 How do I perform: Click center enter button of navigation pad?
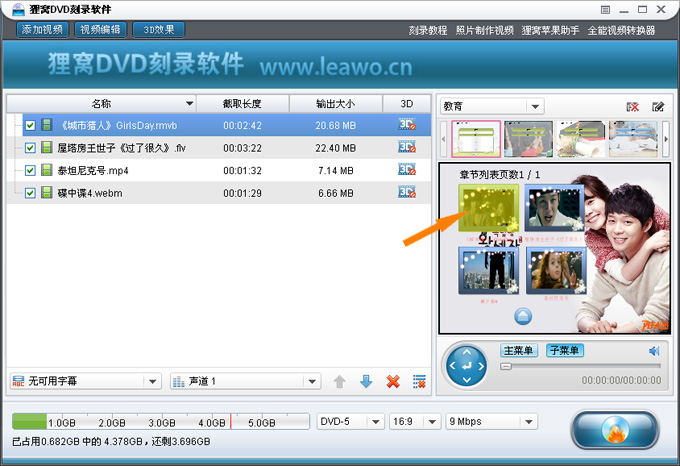pyautogui.click(x=467, y=366)
